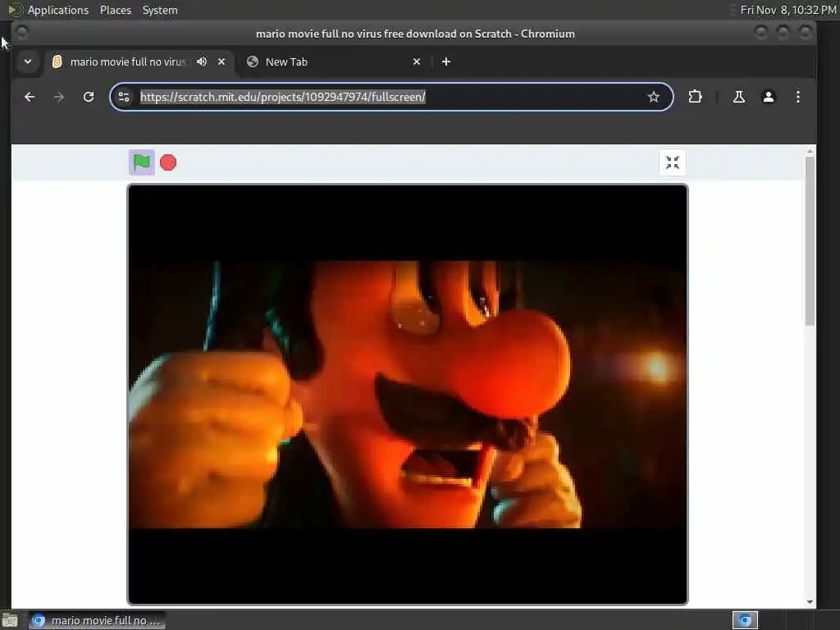Image resolution: width=840 pixels, height=630 pixels.
Task: Click the URL address bar
Action: coord(390,97)
